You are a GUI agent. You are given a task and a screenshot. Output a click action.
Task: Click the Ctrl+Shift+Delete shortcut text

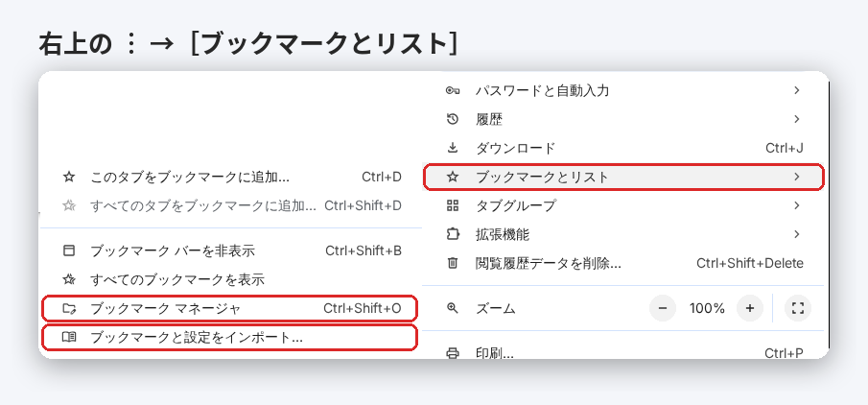click(x=750, y=263)
